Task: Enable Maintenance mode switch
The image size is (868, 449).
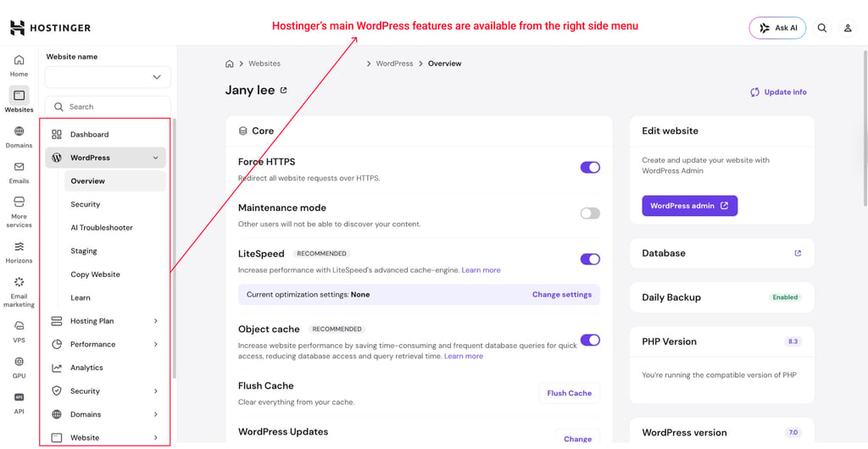Action: [x=590, y=213]
